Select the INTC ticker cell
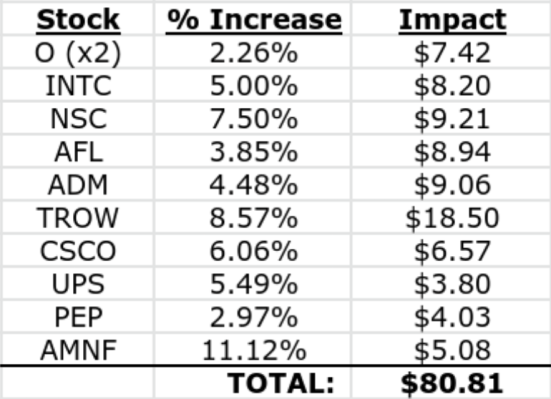This screenshot has width=551, height=399. [78, 85]
